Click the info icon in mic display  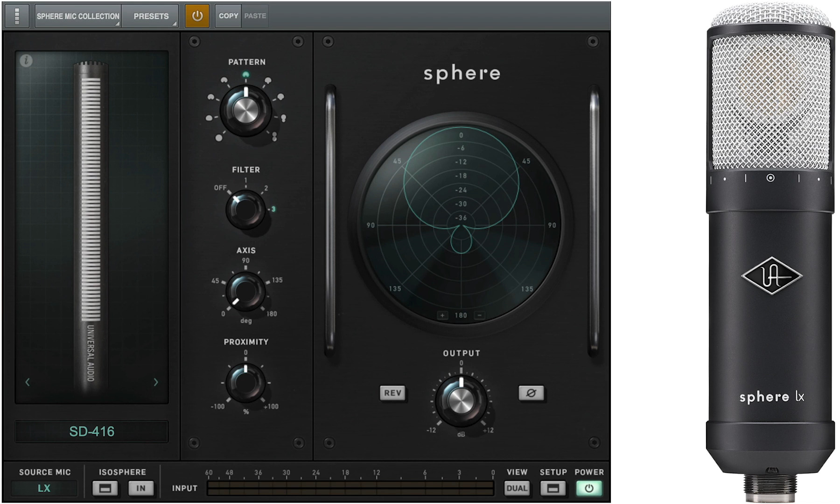(26, 60)
